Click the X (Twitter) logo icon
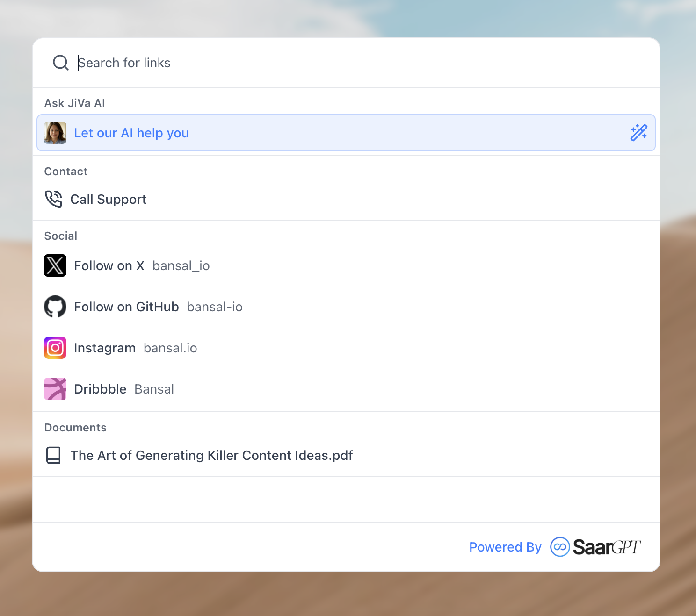The width and height of the screenshot is (696, 616). point(55,265)
